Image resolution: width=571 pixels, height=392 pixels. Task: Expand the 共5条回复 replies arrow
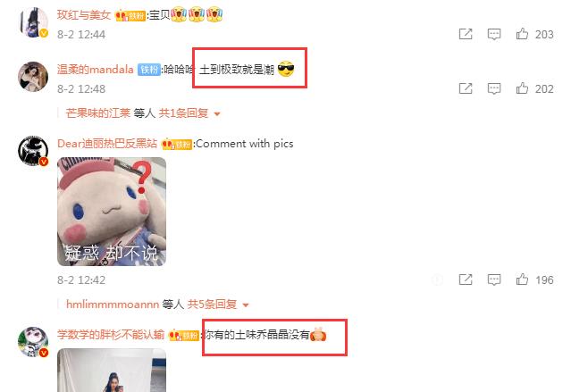click(x=246, y=305)
